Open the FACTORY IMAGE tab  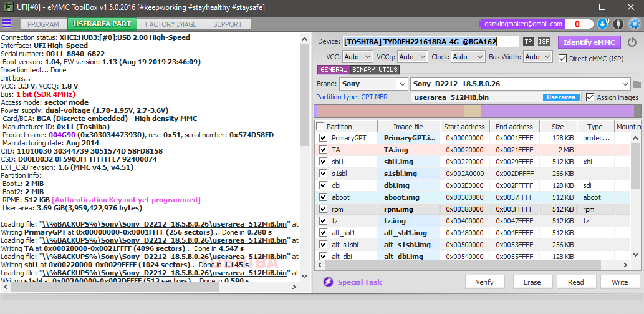(171, 24)
